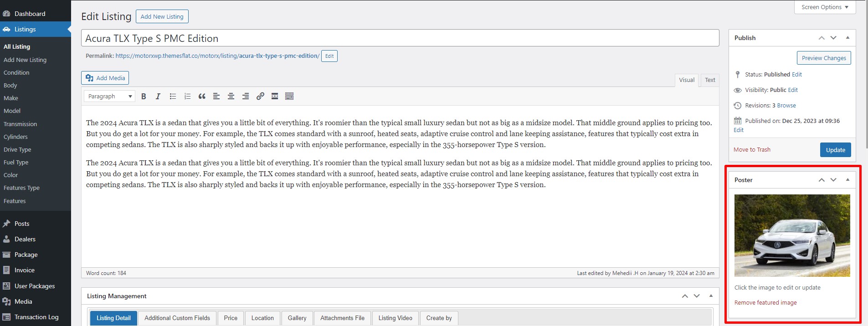Move Poster panel down
Image resolution: width=868 pixels, height=326 pixels.
coord(833,180)
